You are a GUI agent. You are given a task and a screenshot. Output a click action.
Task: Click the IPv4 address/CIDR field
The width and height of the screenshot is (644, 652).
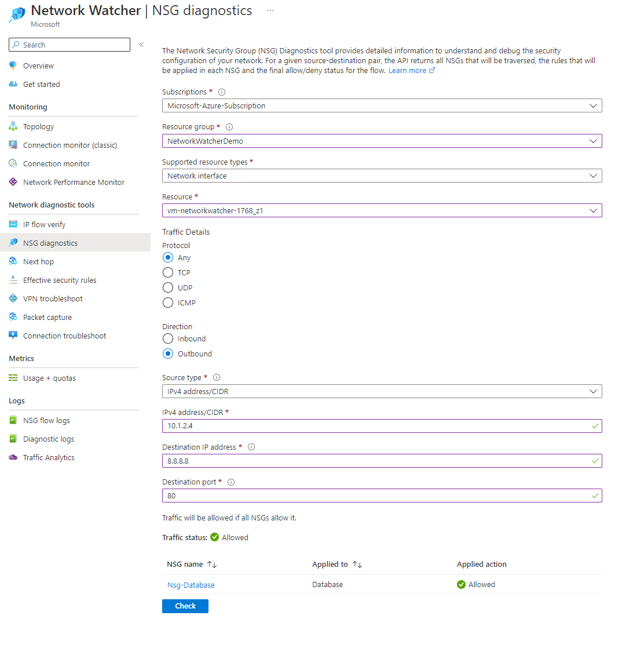tap(382, 426)
